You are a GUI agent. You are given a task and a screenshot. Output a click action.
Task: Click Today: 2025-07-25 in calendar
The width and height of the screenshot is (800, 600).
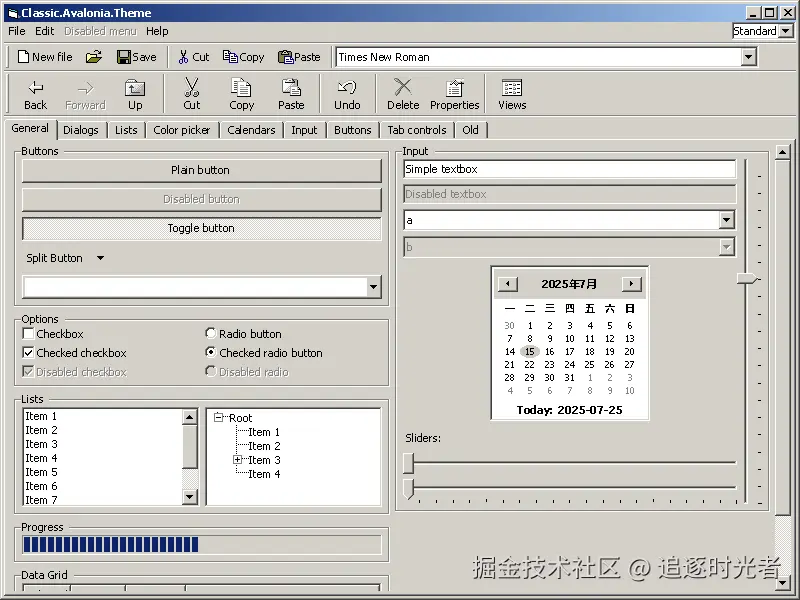569,410
